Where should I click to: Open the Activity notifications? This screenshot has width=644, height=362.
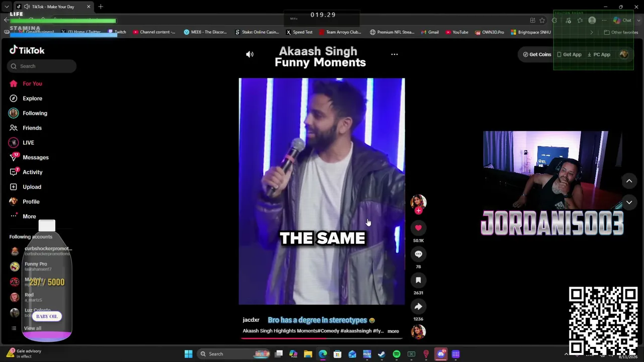click(26, 172)
